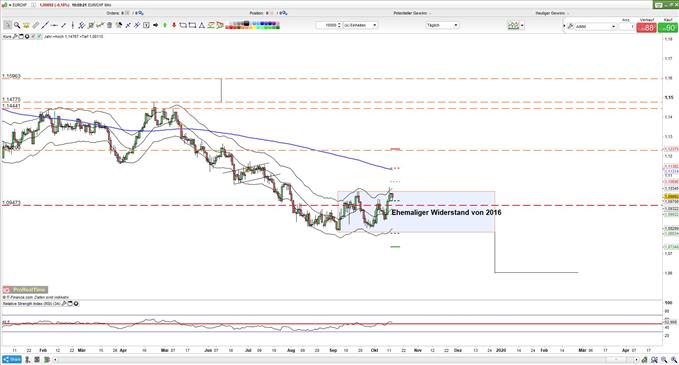
Task: Click the order-list icon beside Orders count
Action: (127, 13)
